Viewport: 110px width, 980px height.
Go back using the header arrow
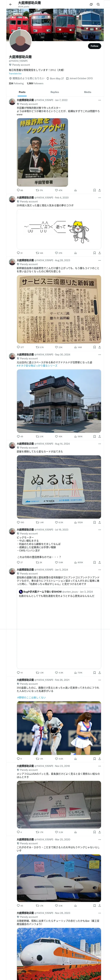click(x=11, y=5)
